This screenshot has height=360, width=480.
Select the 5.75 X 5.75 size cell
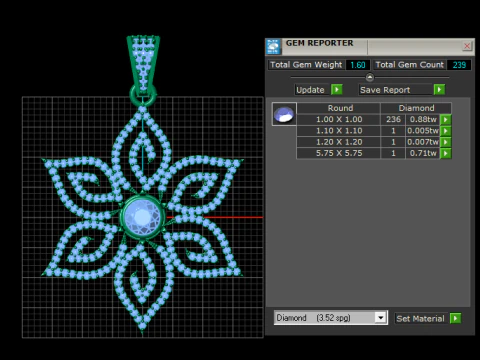point(339,153)
